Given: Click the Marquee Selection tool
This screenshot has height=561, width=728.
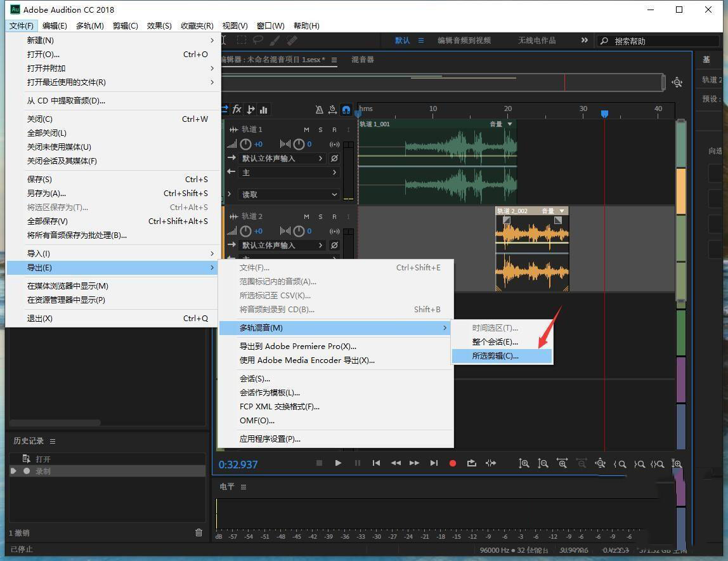Looking at the screenshot, I should (242, 41).
